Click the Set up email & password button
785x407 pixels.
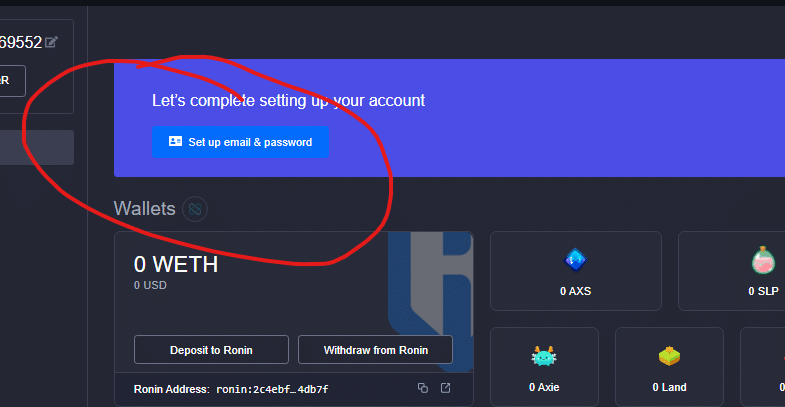click(x=240, y=142)
